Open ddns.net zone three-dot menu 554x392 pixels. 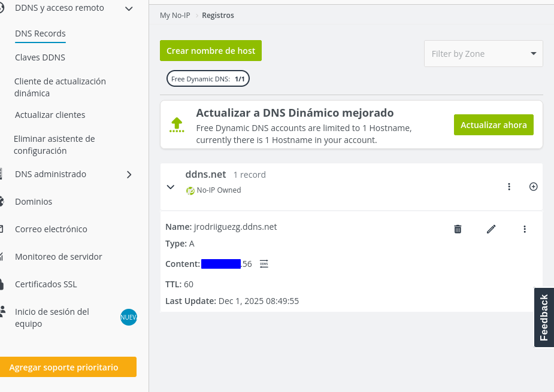[x=509, y=187]
